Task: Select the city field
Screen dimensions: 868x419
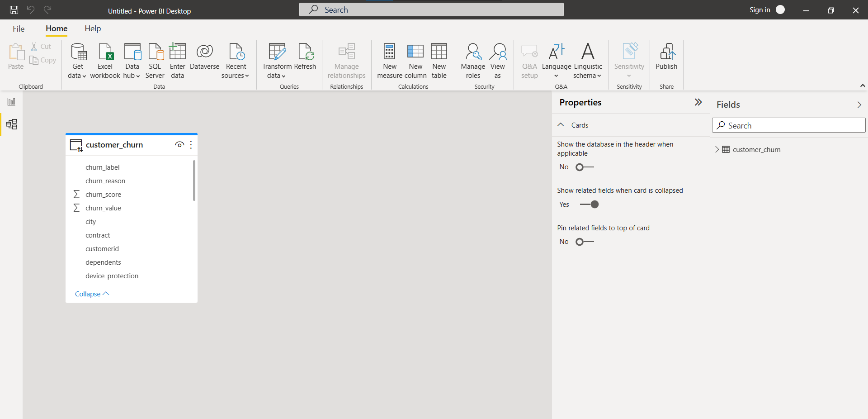Action: point(90,222)
